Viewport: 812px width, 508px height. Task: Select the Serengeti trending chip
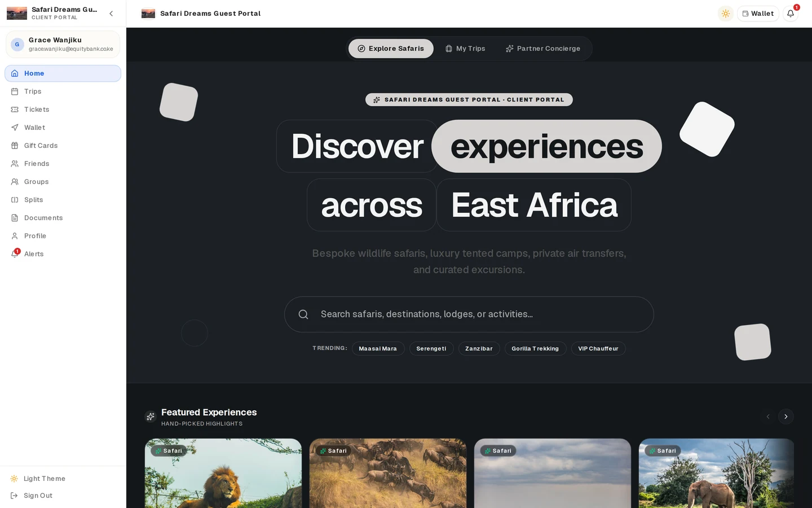(431, 349)
